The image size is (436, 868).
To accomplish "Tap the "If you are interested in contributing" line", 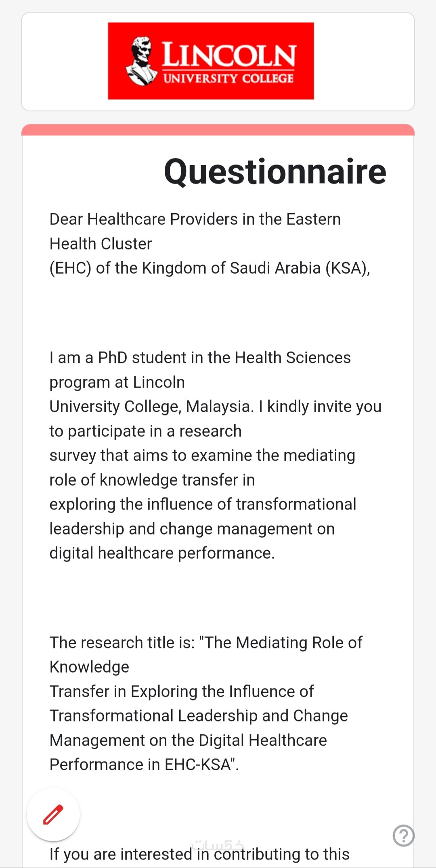I will pos(199,854).
